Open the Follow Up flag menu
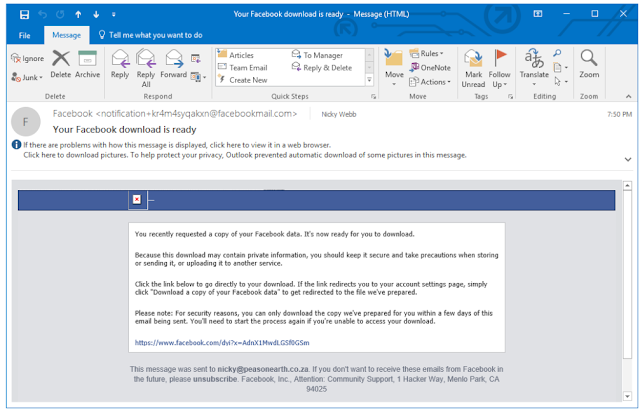This screenshot has width=640, height=410. [x=499, y=69]
